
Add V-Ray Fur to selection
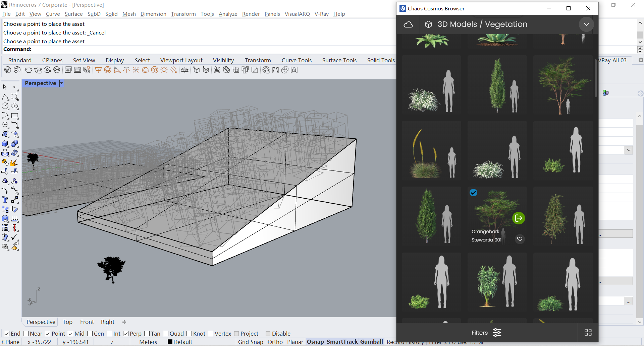coord(217,70)
